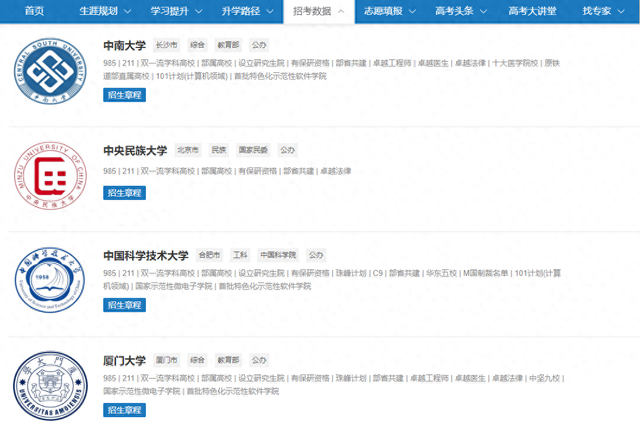
Task: Click the 公办 tag of 中南大学
Action: pyautogui.click(x=259, y=45)
